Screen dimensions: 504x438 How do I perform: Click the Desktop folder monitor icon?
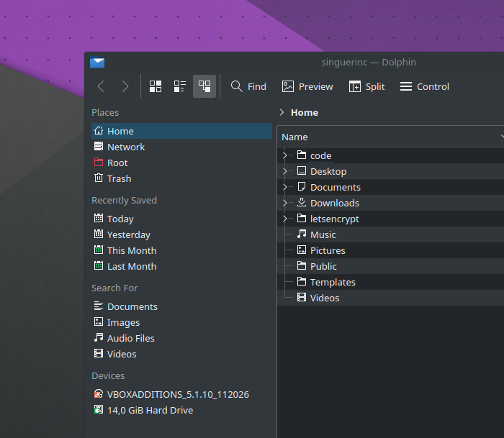[x=302, y=170]
